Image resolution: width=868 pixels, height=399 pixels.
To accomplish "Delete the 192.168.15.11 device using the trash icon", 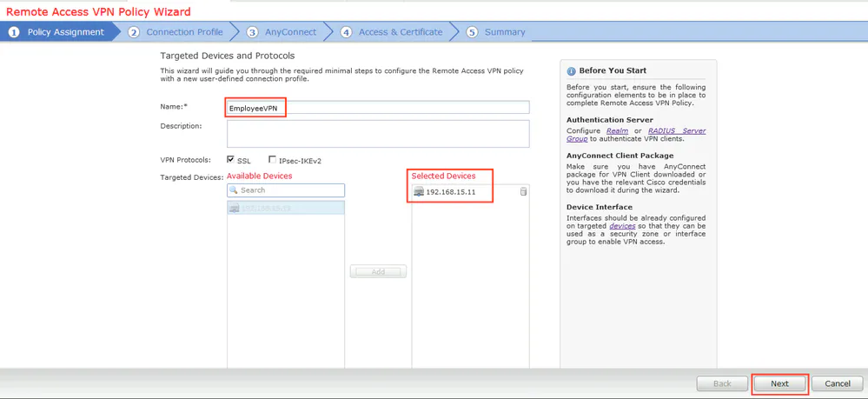I will coord(523,191).
